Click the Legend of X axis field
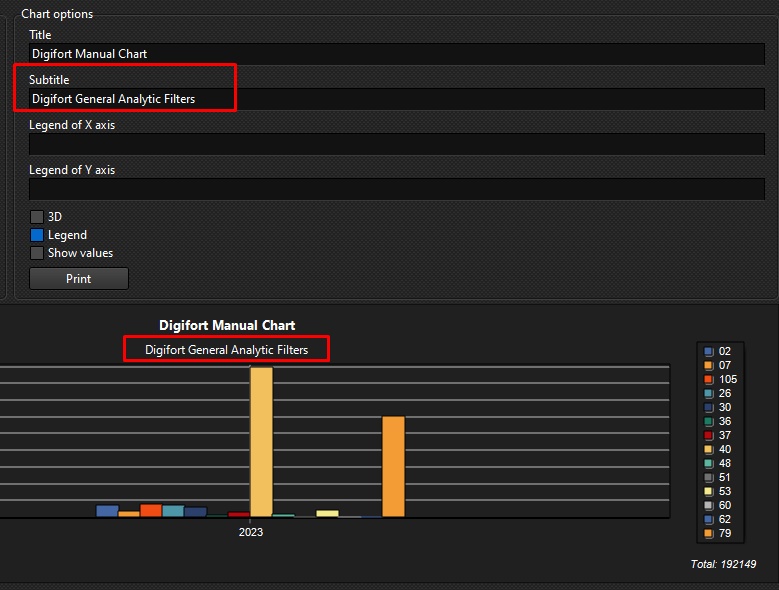Image resolution: width=779 pixels, height=590 pixels. coord(396,144)
